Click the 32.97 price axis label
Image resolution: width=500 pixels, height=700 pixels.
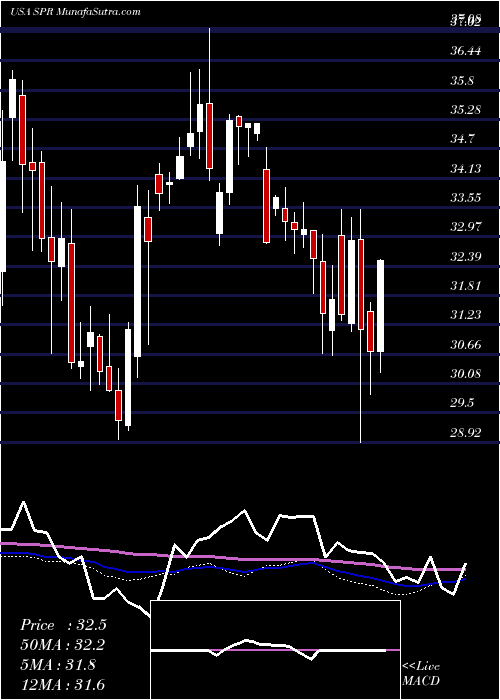[465, 227]
